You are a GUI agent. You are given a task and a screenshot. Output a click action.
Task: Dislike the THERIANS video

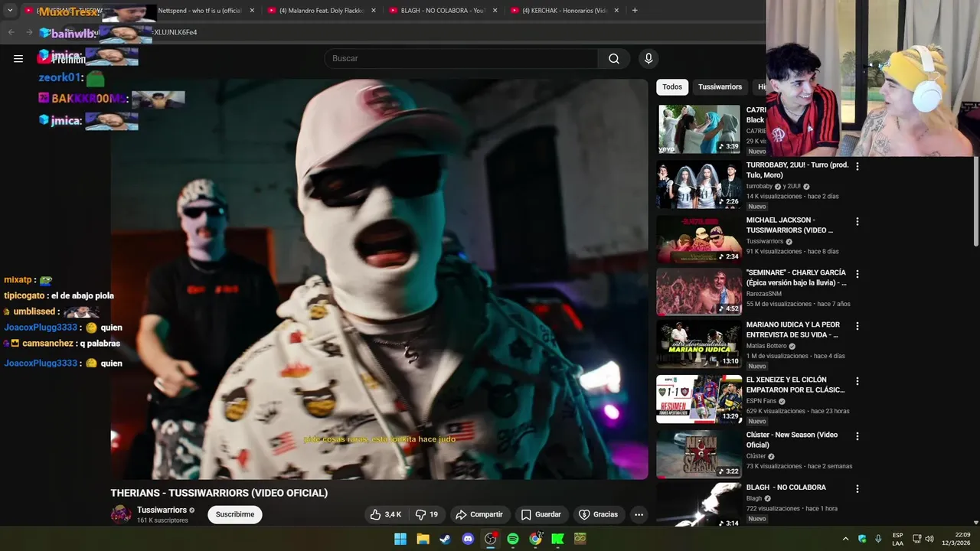[427, 514]
